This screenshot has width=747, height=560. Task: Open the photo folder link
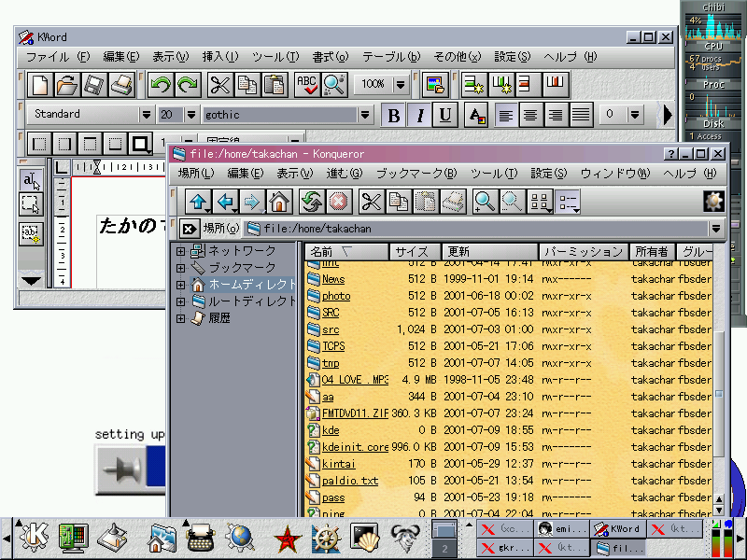336,296
